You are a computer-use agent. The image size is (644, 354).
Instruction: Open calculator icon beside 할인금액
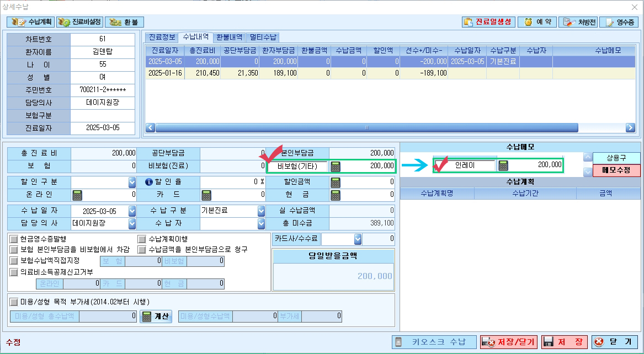click(336, 182)
